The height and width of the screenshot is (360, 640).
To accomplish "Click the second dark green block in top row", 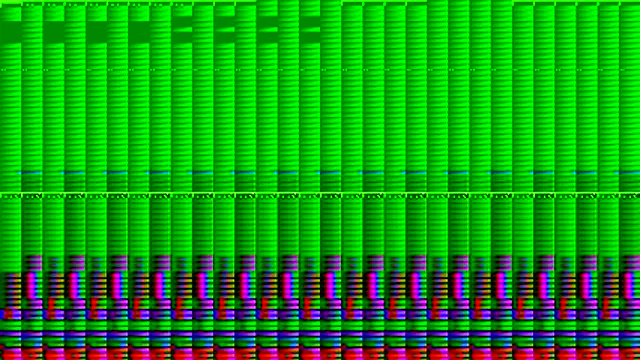I will pos(53,32).
